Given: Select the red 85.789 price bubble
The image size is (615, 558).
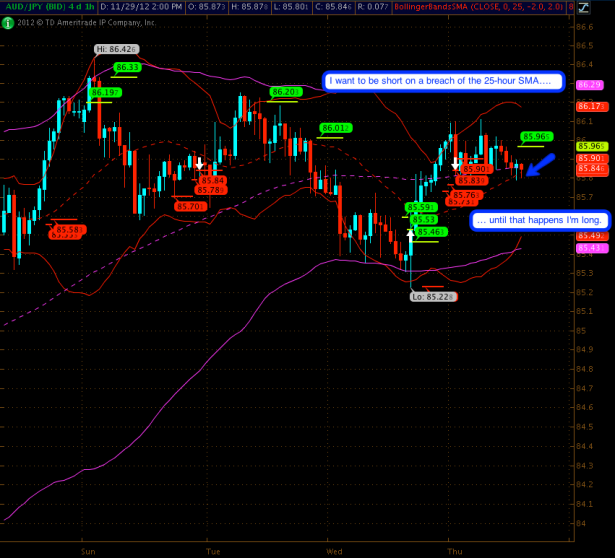Looking at the screenshot, I should click(x=211, y=190).
